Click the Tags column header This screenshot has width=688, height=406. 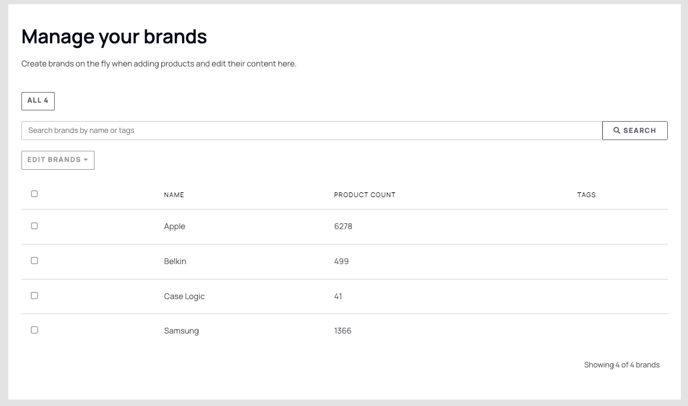tap(586, 195)
